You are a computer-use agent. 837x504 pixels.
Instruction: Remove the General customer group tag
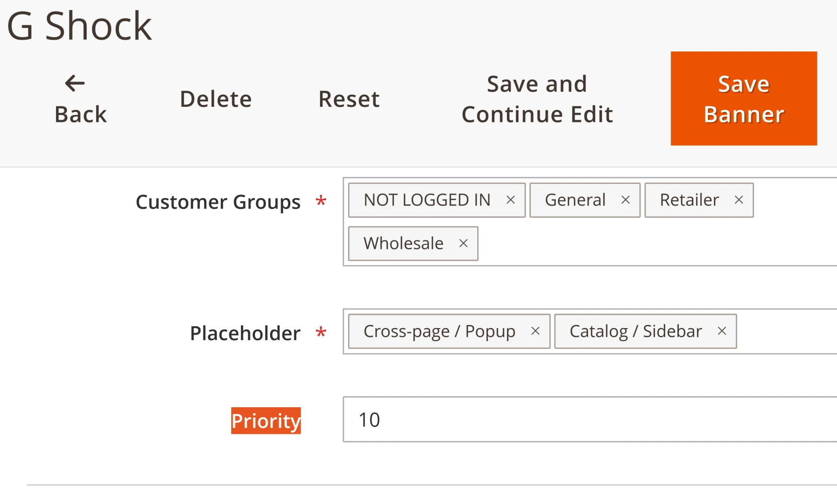coord(625,200)
